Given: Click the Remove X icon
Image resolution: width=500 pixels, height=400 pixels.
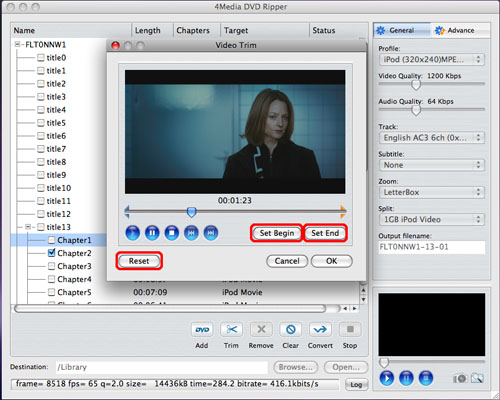Looking at the screenshot, I should tap(261, 330).
